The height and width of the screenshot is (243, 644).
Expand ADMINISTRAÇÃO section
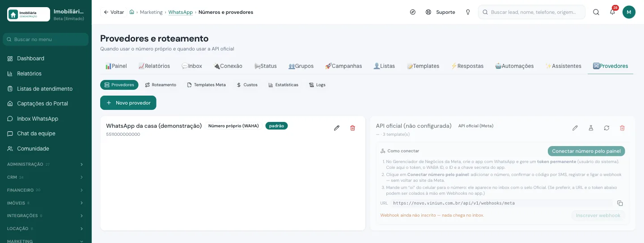click(46, 164)
